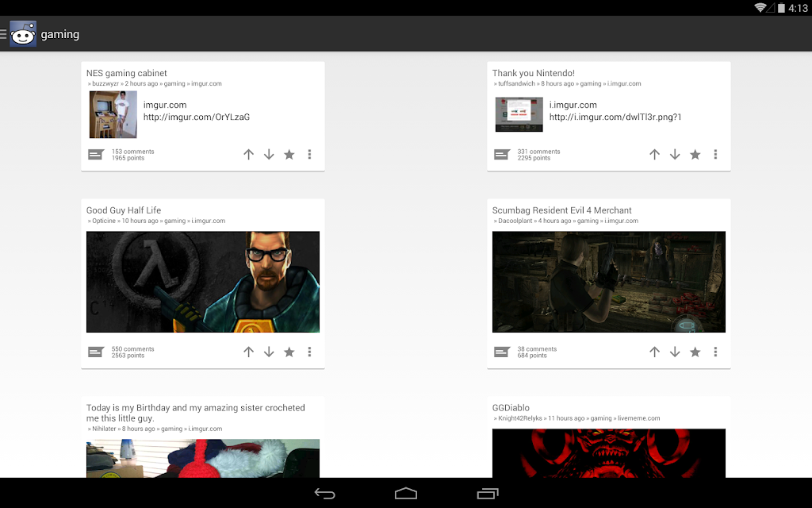Open the GGDiablo post title
Screen dimensions: 812x508
pos(511,408)
